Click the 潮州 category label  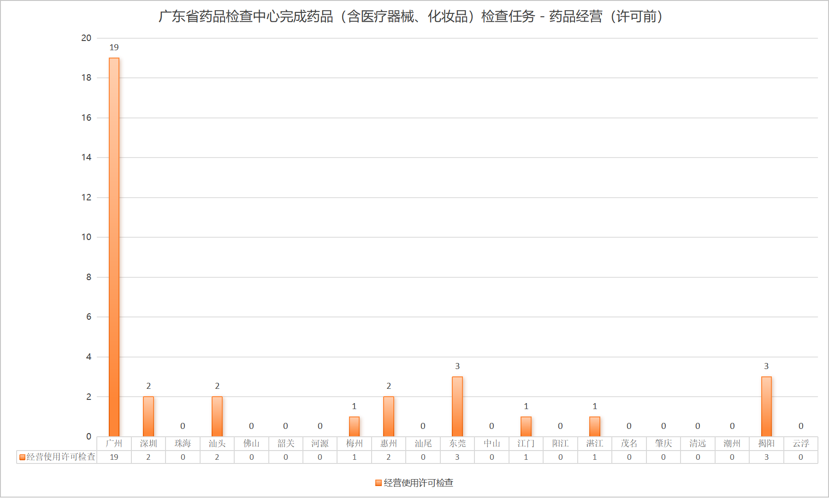732,443
